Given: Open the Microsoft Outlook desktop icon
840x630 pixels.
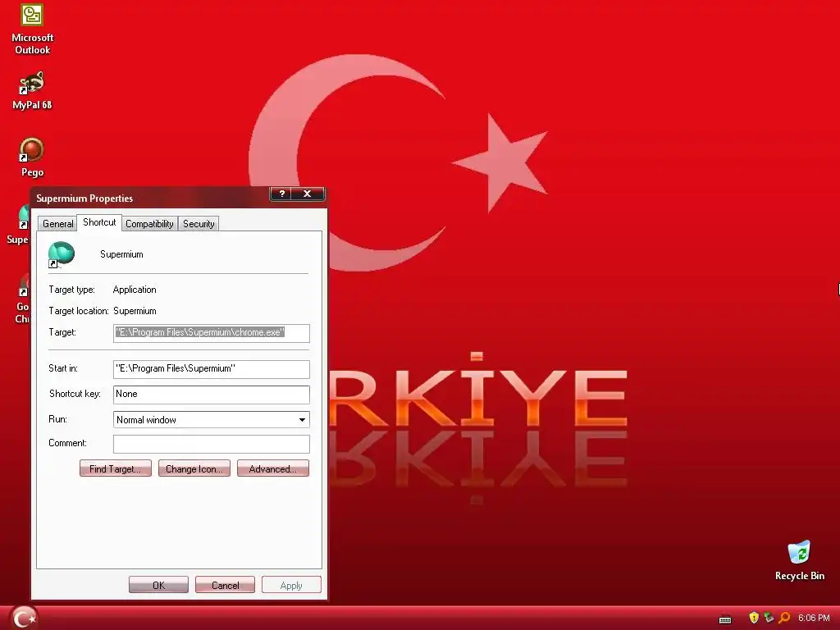Looking at the screenshot, I should pos(32,29).
